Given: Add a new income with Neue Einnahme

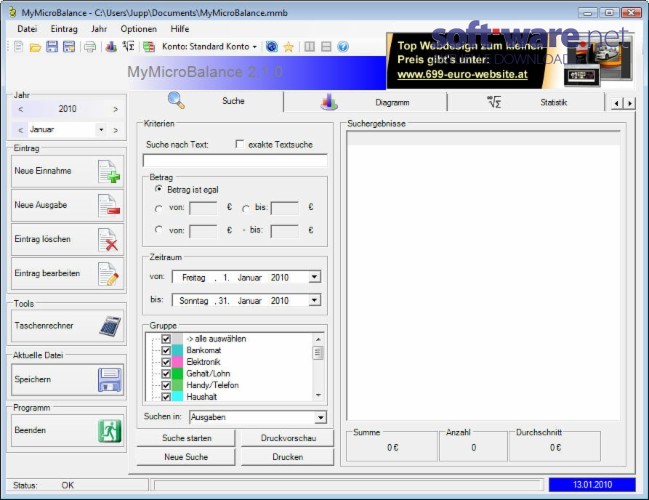Looking at the screenshot, I should click(x=67, y=171).
